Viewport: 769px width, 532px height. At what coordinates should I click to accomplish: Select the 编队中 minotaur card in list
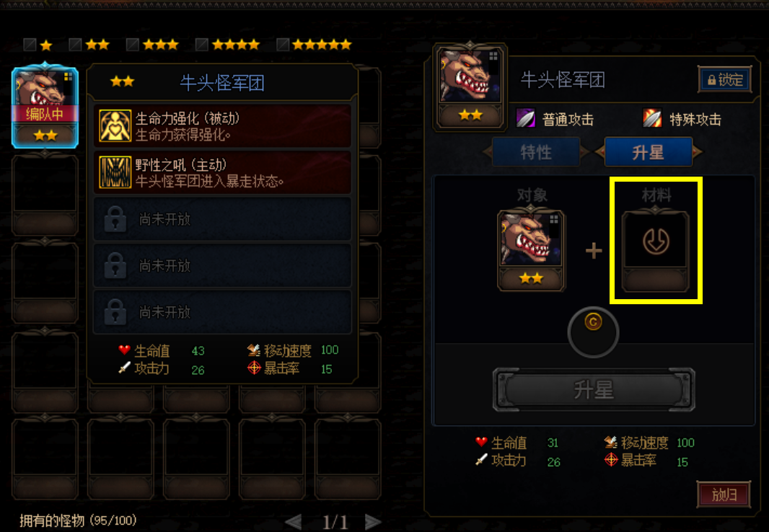[45, 106]
